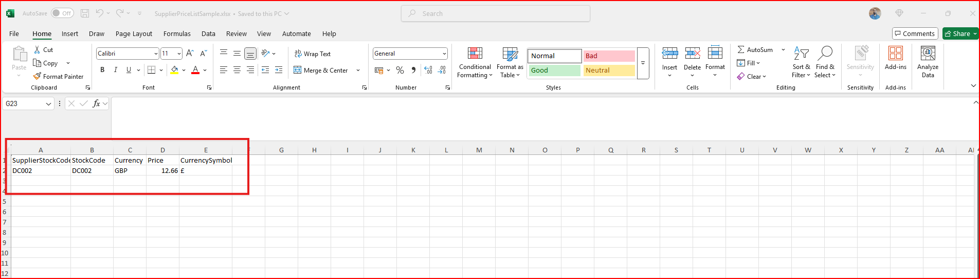Screen dimensions: 980x279
Task: Apply Percent Style format
Action: 400,70
